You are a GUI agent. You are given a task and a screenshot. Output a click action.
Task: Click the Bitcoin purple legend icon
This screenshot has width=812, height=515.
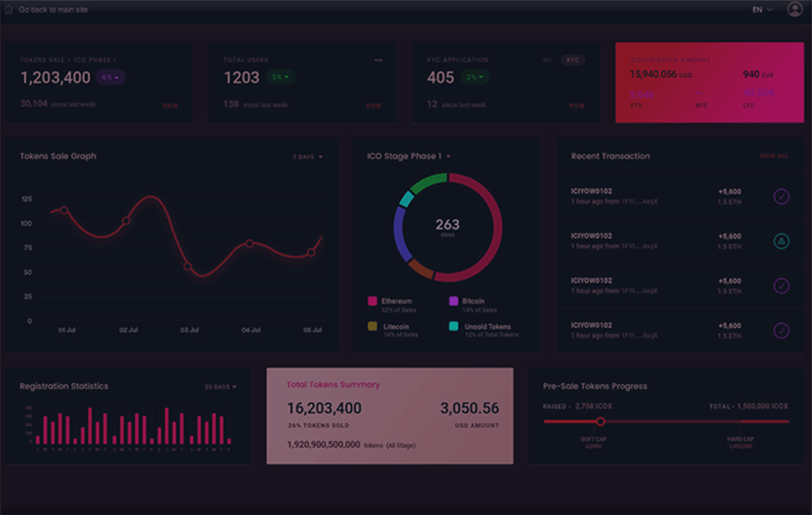pyautogui.click(x=453, y=301)
